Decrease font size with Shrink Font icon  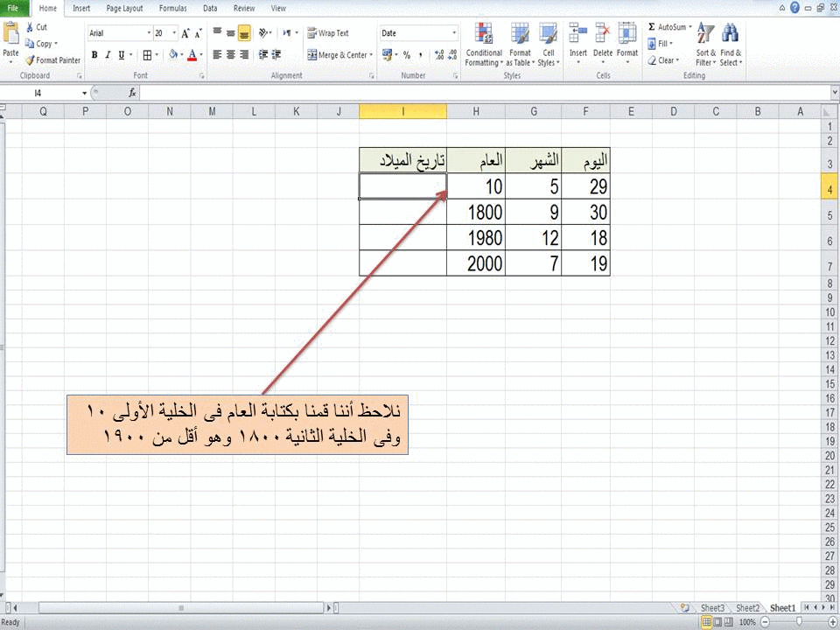tap(199, 33)
